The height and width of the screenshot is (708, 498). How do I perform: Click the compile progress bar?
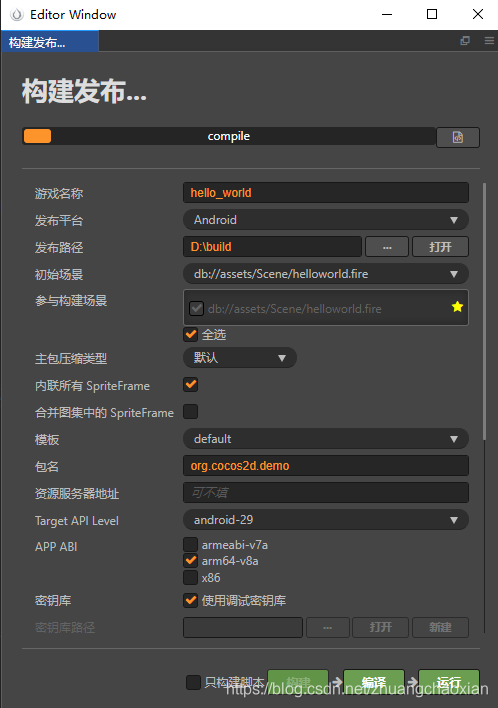(228, 136)
